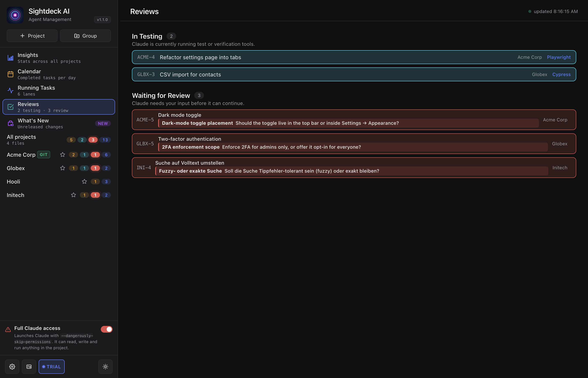Screen dimensions: 588x378
Task: Click the warning triangle beside Full Claude access
Action: click(x=8, y=329)
